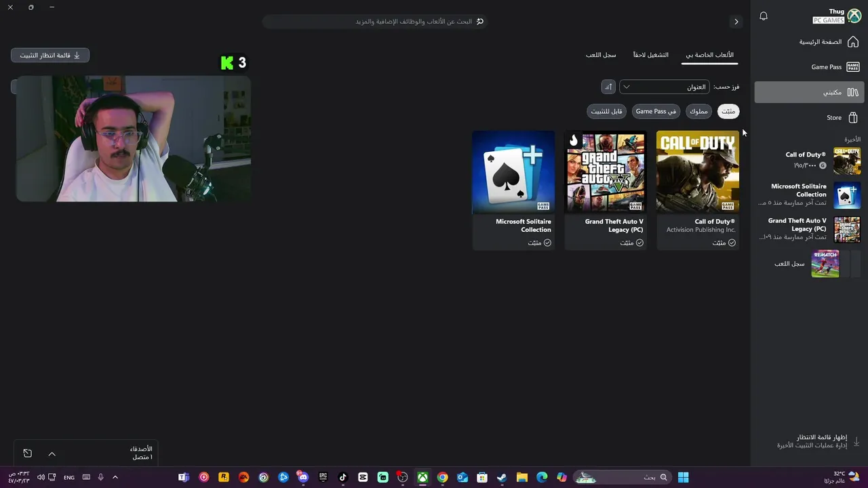Open Game Pass in the sidebar
Screen dimensions: 868x488
click(809, 67)
